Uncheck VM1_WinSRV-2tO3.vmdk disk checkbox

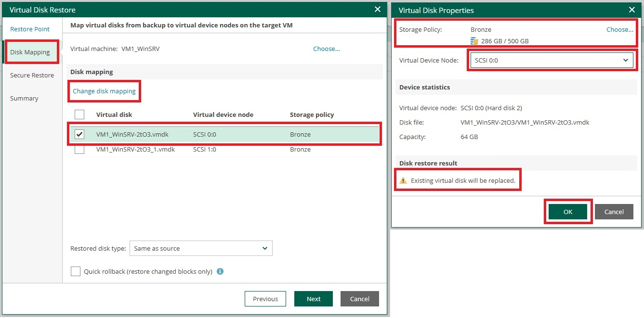coord(79,134)
